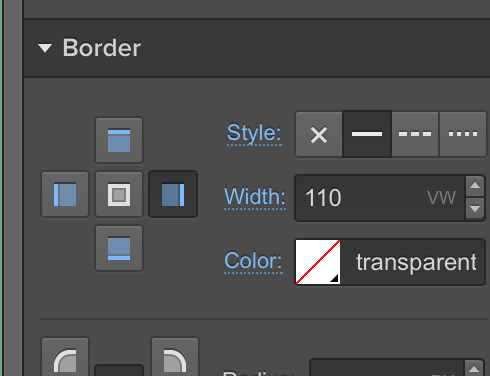Screen dimensions: 490x376
Task: Increase border width with up arrow
Action: point(475,186)
